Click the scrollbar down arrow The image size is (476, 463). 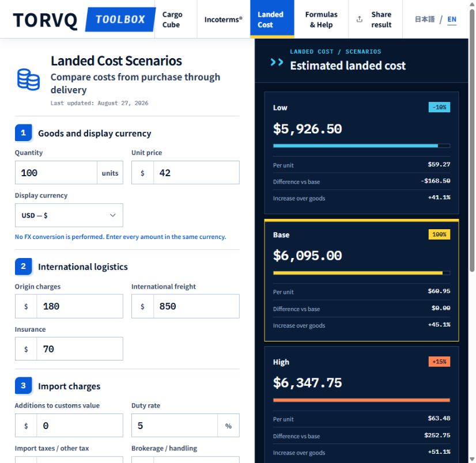[x=472, y=459]
